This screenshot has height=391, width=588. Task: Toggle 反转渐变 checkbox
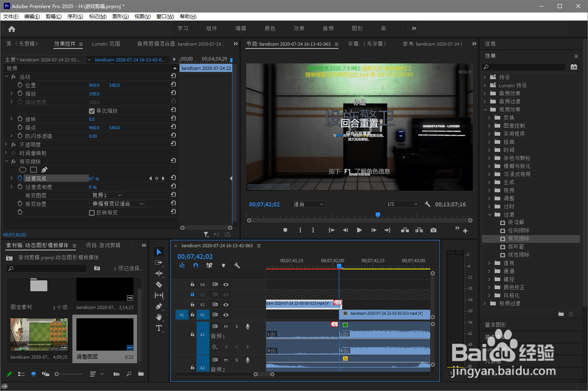tap(92, 212)
